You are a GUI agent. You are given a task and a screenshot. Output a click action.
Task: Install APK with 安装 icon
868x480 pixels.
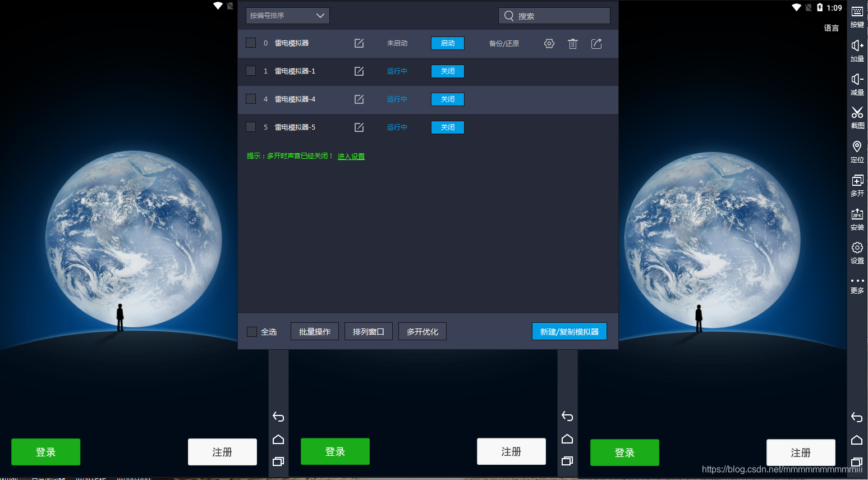[857, 218]
